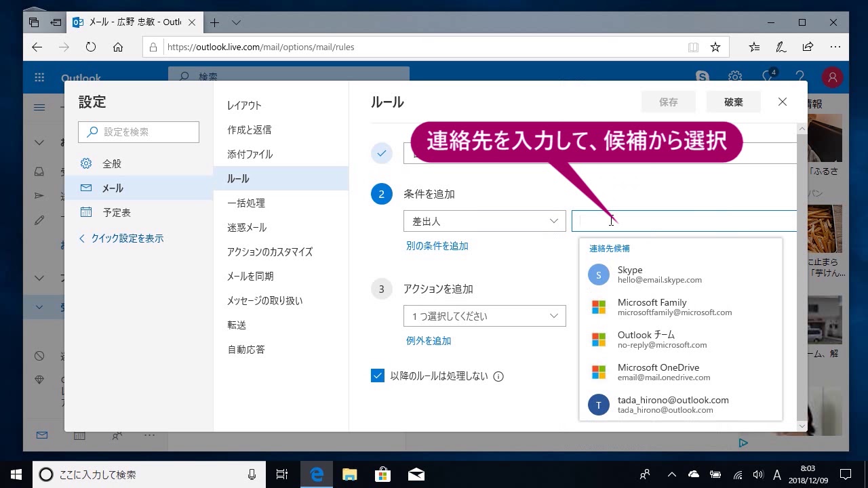Add page to favorites with star icon
Screen dimensions: 868x488
[x=715, y=47]
